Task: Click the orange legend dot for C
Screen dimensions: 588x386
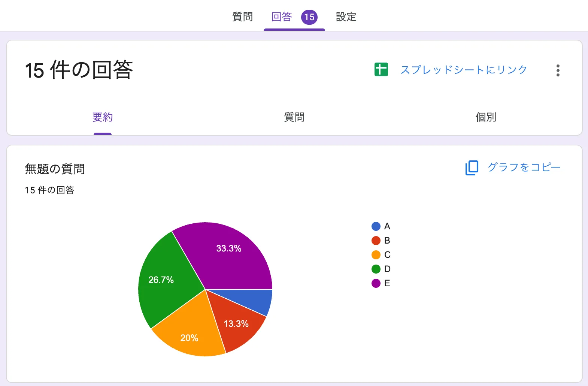Action: pos(376,255)
